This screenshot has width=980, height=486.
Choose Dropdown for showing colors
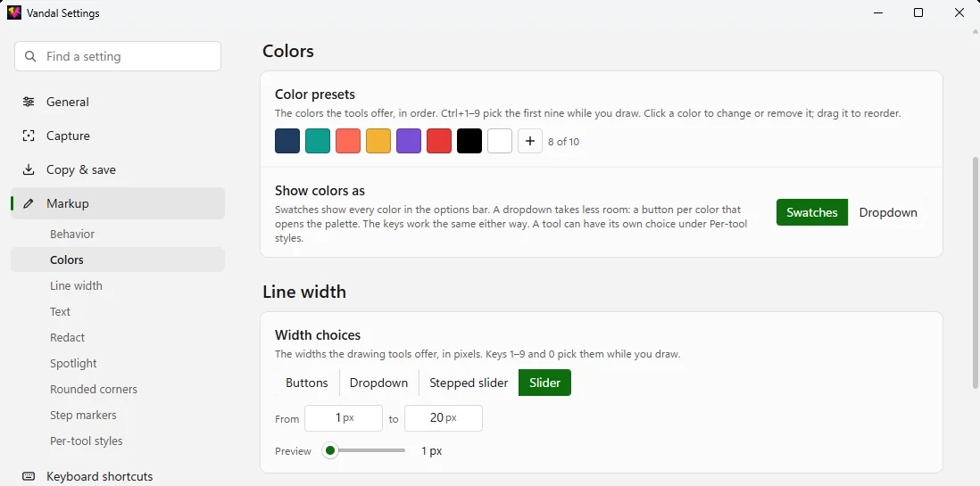(888, 212)
